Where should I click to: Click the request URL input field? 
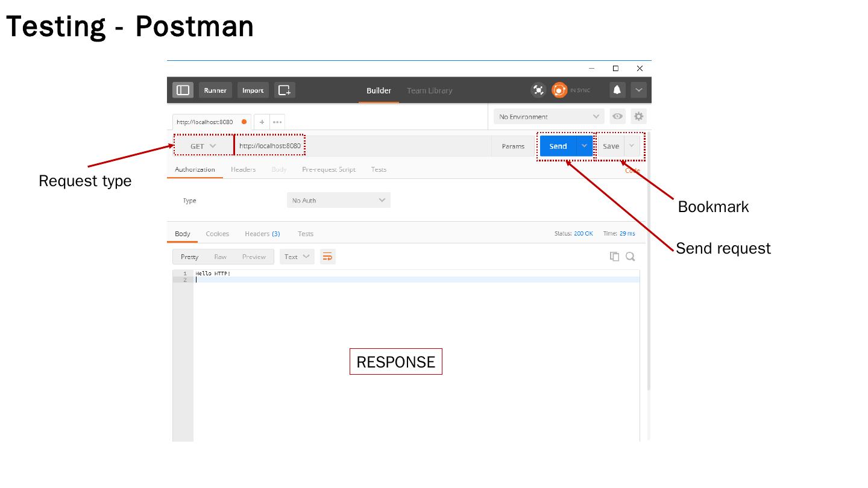pyautogui.click(x=363, y=146)
